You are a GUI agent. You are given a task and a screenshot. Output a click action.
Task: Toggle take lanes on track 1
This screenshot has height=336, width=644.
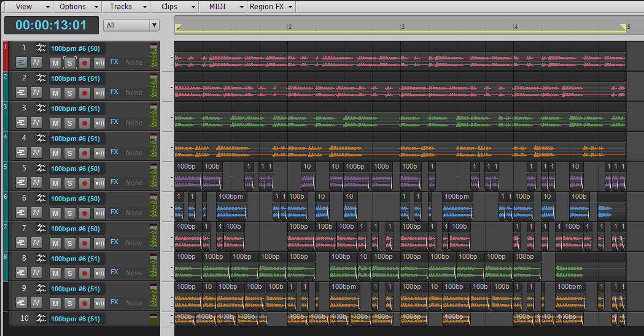pyautogui.click(x=21, y=63)
